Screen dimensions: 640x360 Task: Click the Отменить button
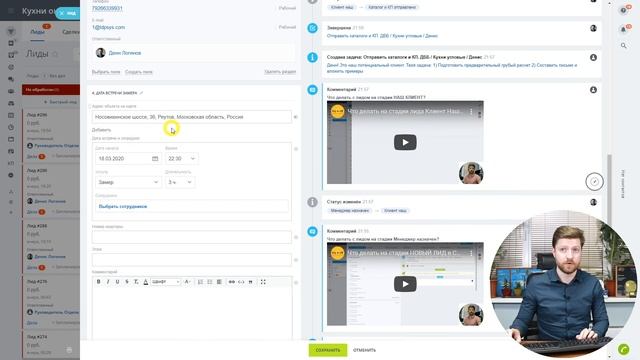click(x=364, y=350)
